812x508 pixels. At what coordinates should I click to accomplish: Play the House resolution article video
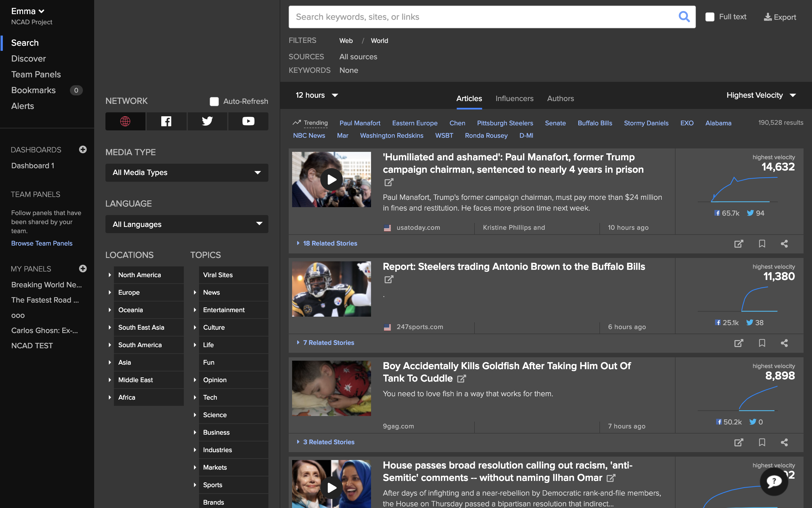click(332, 487)
